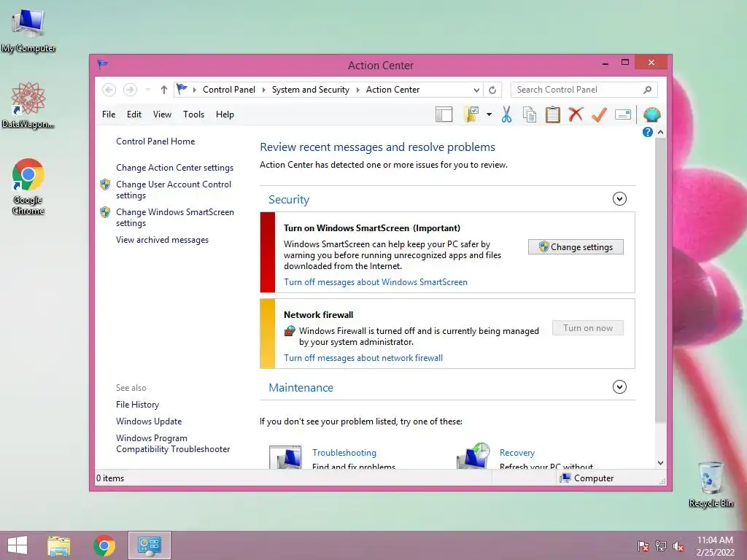The image size is (747, 560).
Task: Click the Control Panel breadcrumb
Action: click(x=228, y=90)
